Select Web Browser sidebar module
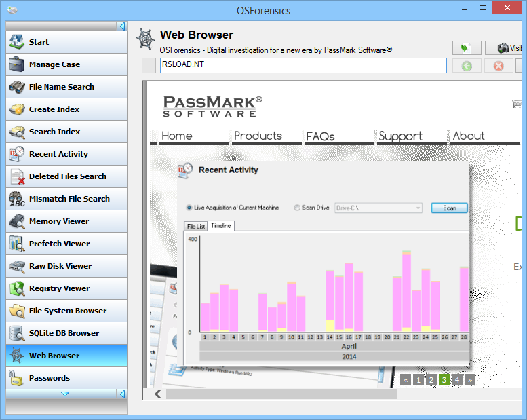527x420 pixels. (x=66, y=356)
